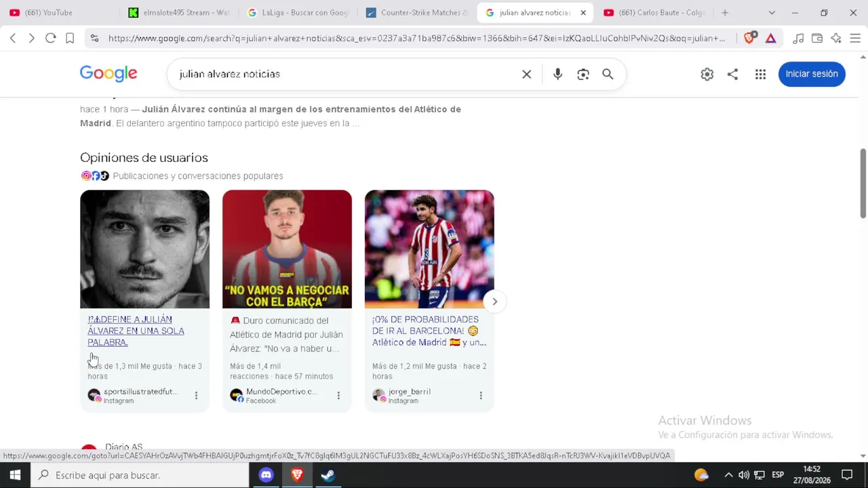Open network settings in system tray
This screenshot has width=868, height=488.
point(759,475)
